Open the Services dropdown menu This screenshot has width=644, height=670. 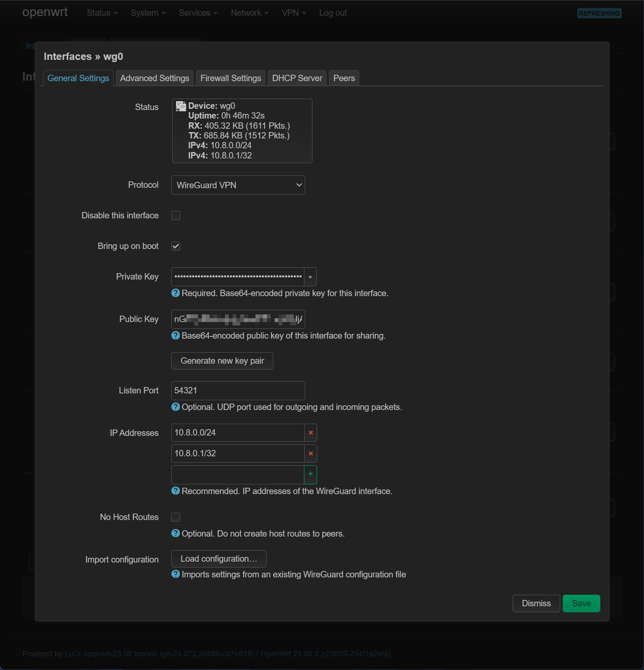[x=198, y=13]
